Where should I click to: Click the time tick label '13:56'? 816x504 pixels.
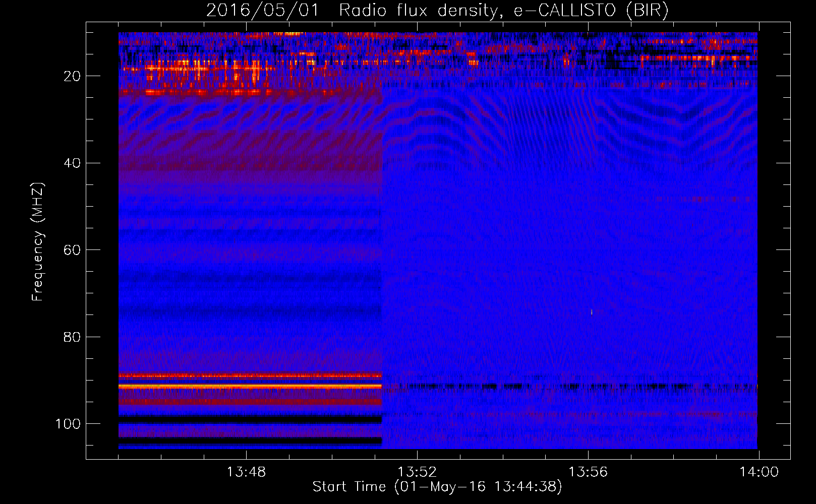tap(588, 472)
